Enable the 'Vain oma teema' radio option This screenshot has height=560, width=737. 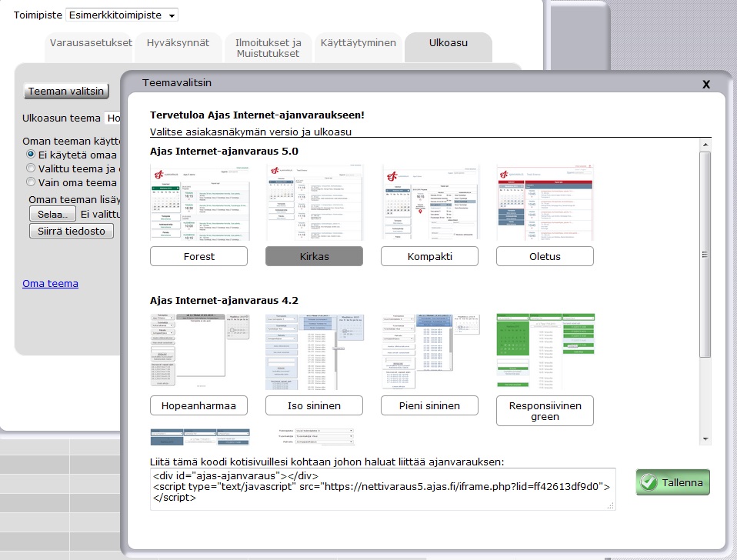[31, 182]
